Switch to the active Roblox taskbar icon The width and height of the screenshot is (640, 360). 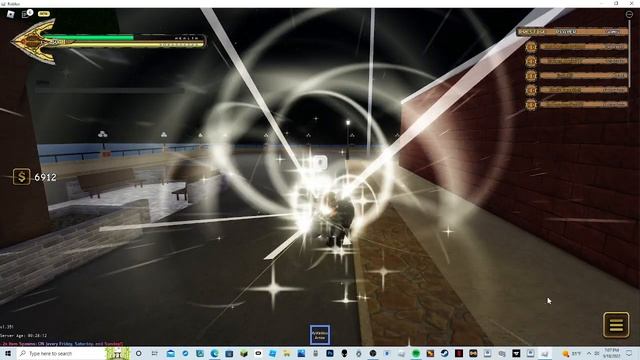pos(544,353)
